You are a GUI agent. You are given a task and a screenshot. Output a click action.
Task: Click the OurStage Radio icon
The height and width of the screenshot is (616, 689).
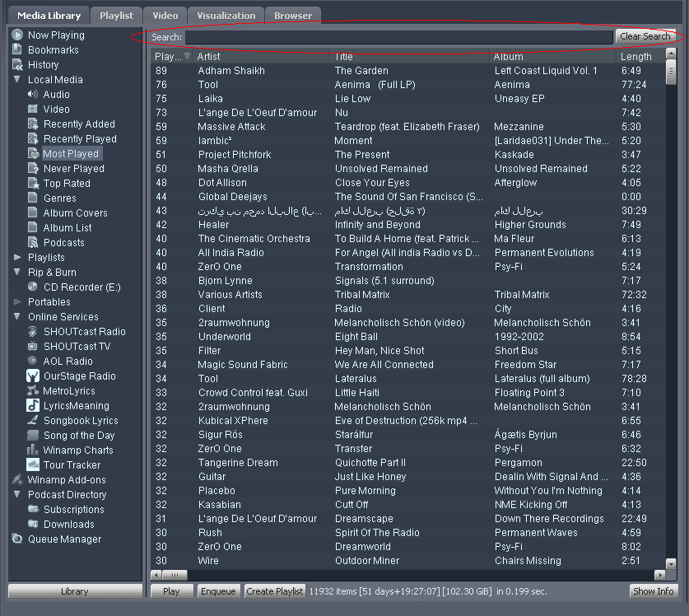point(33,376)
